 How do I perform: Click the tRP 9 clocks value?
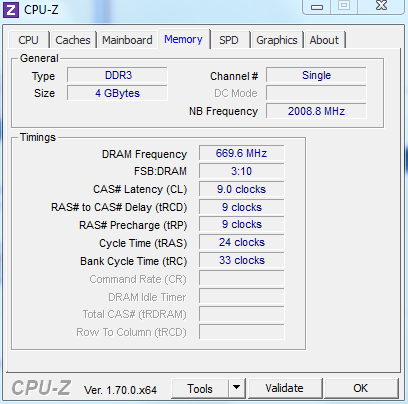tap(242, 225)
